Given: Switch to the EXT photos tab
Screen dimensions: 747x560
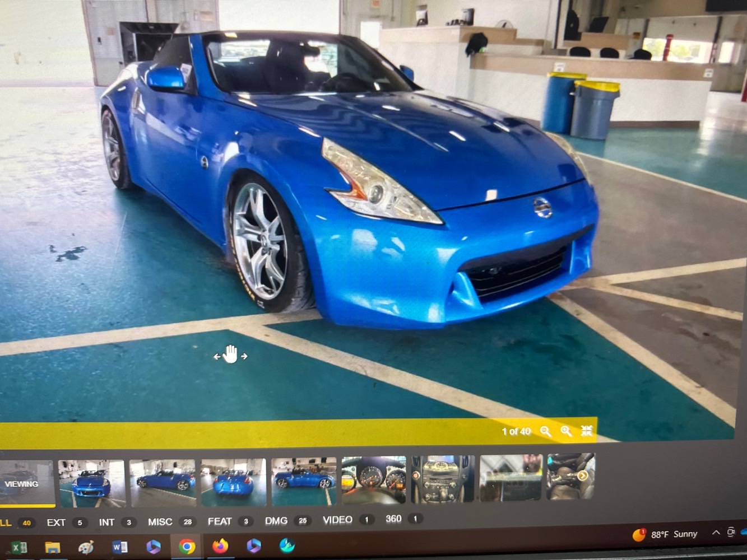Looking at the screenshot, I should [x=66, y=522].
